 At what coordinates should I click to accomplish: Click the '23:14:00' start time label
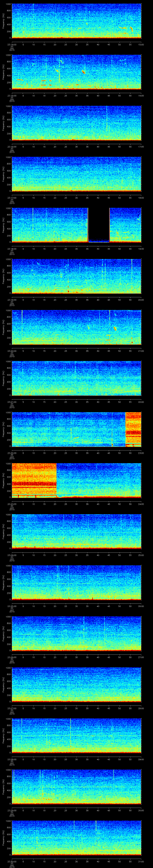click(12, 44)
